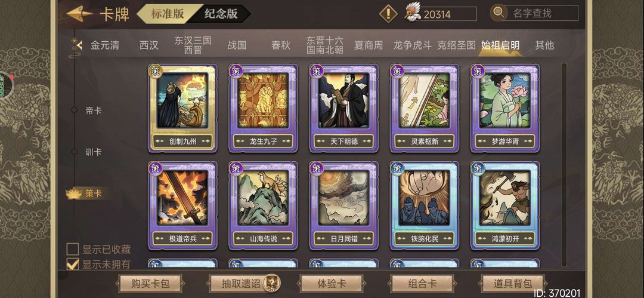Click the 购买卡包 button
This screenshot has width=644, height=298.
click(150, 284)
